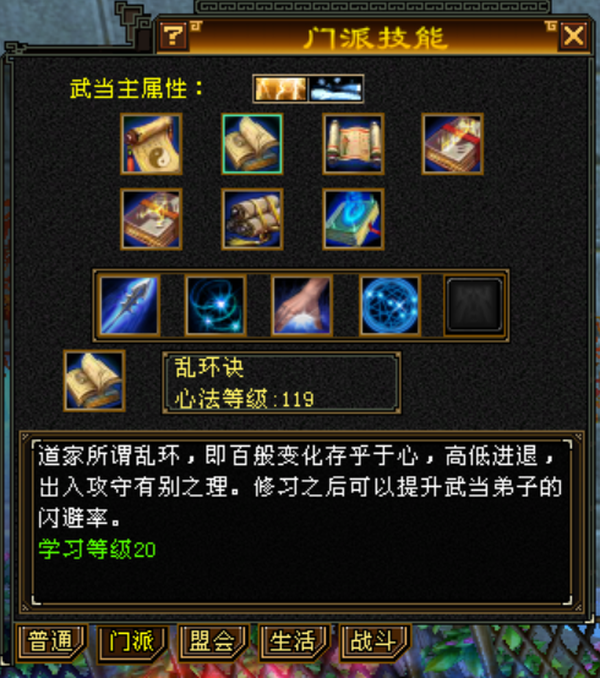
Task: Select the ice attribute swatch
Action: pos(336,89)
